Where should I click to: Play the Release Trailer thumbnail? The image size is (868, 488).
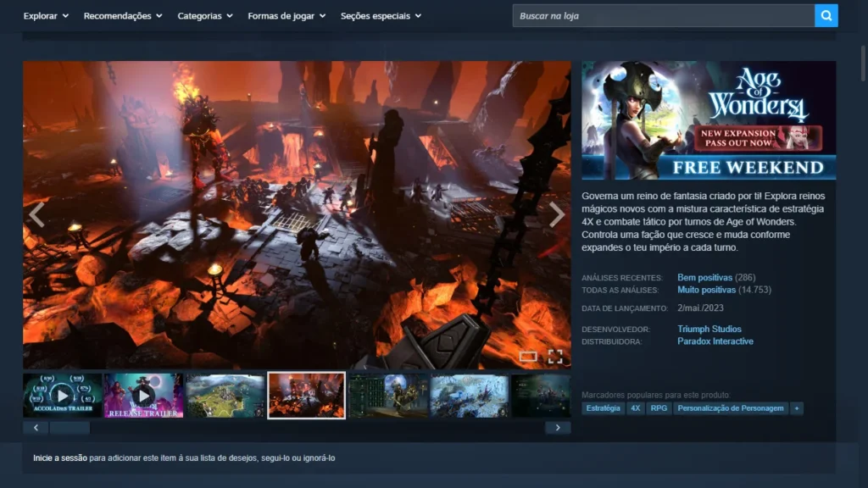(x=143, y=396)
